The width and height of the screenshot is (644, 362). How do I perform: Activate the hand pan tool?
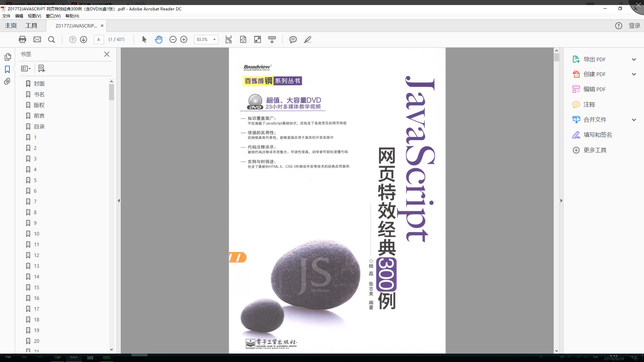159,40
